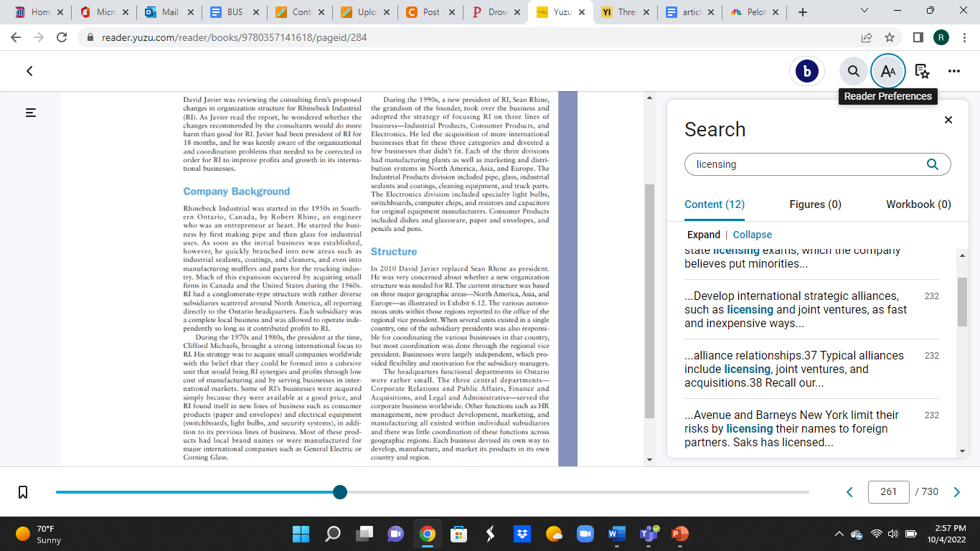Click the search magnifier in the reader toolbar
This screenshot has height=551, width=980.
click(853, 71)
